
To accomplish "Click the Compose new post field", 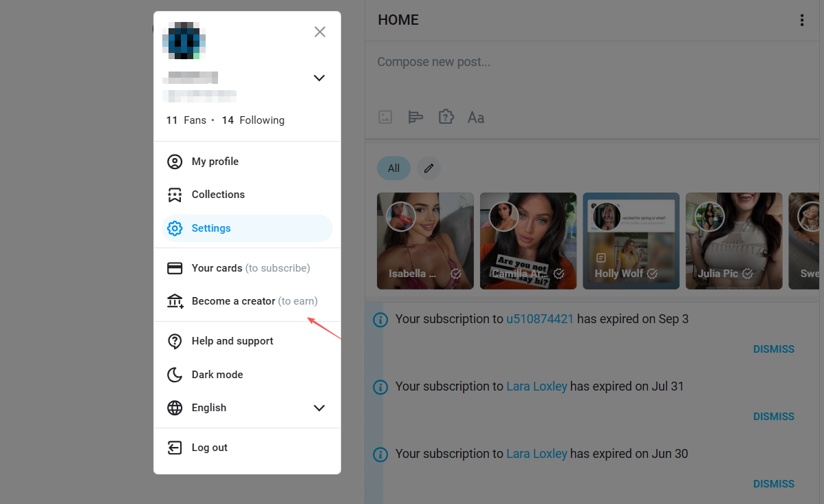I will click(550, 63).
